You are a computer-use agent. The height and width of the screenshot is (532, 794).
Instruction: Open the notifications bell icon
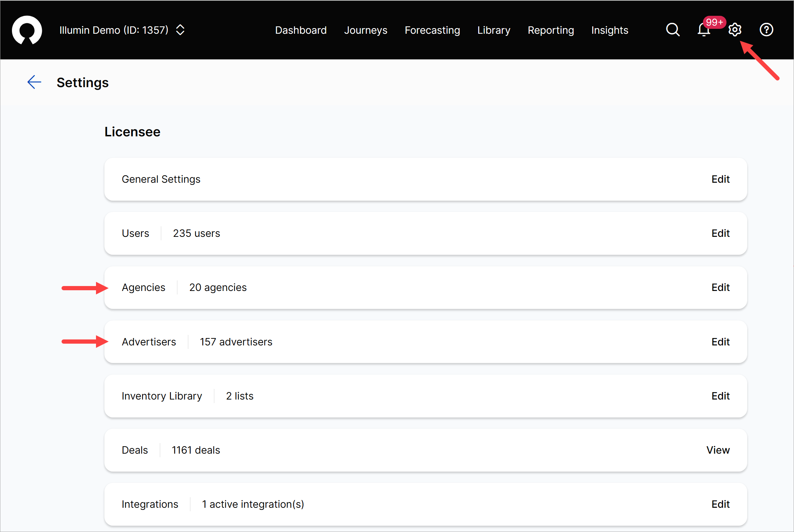(704, 30)
